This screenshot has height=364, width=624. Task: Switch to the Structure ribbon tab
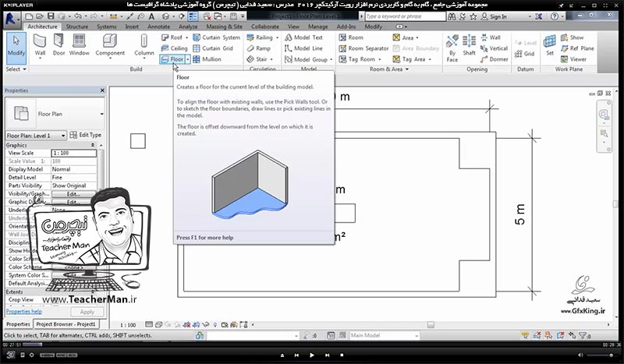[76, 27]
